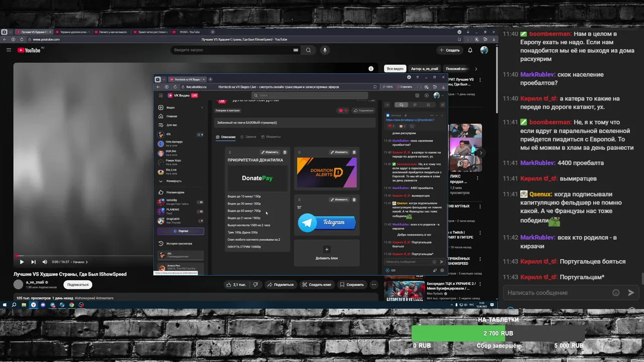The width and height of the screenshot is (644, 362).
Task: Click YouTube search magnifier button
Action: click(x=308, y=50)
